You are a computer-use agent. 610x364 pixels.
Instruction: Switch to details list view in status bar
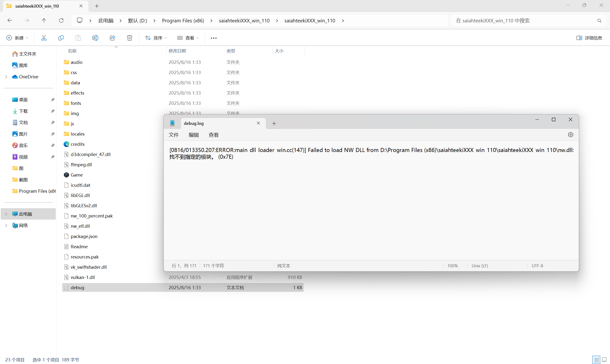click(596, 359)
